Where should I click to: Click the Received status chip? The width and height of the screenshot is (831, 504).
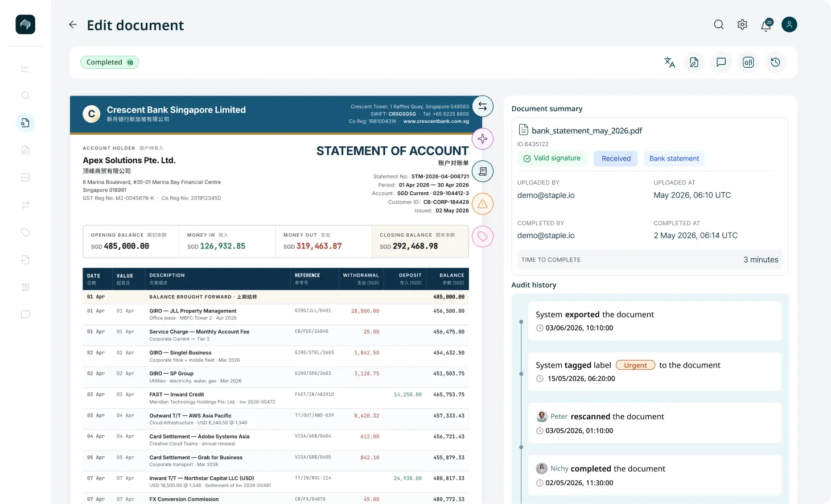(x=616, y=158)
